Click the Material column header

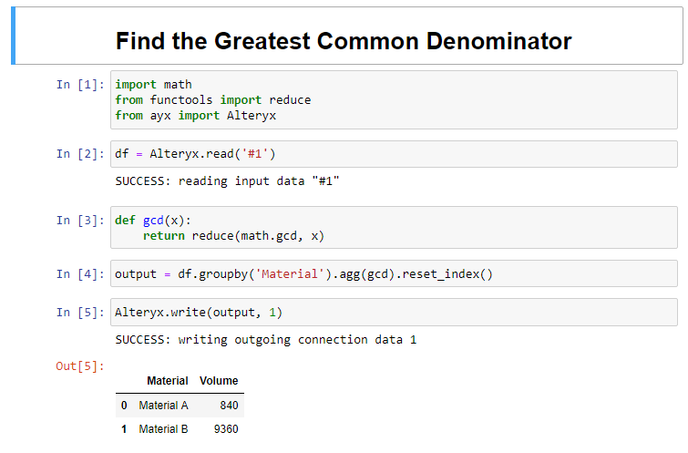click(x=167, y=381)
